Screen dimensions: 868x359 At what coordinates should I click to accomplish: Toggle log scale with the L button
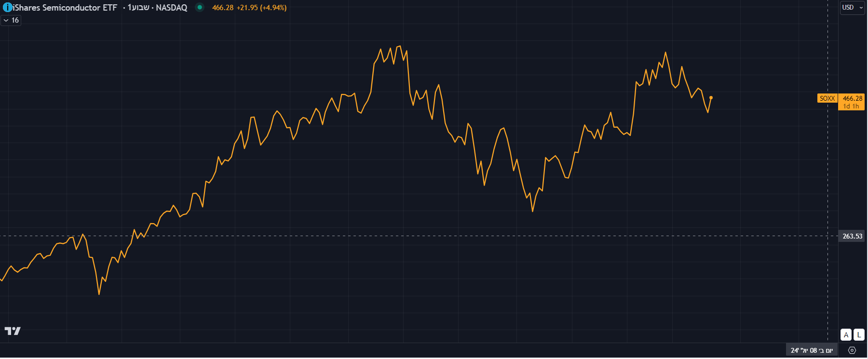click(x=859, y=335)
